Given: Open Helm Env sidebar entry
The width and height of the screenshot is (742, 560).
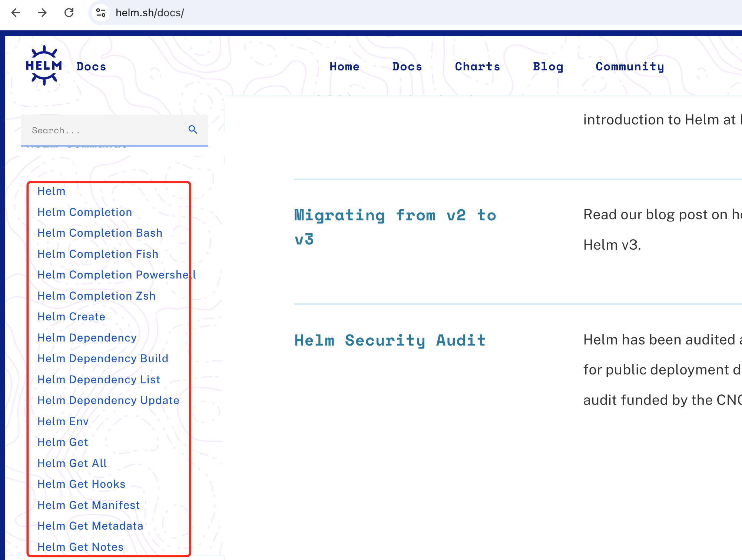Looking at the screenshot, I should point(63,421).
